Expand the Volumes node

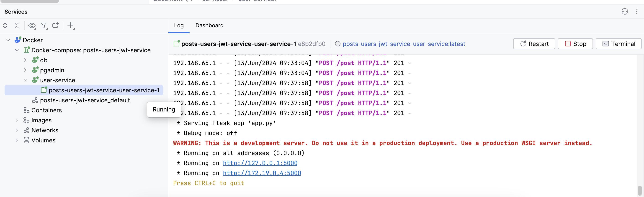[x=17, y=140]
